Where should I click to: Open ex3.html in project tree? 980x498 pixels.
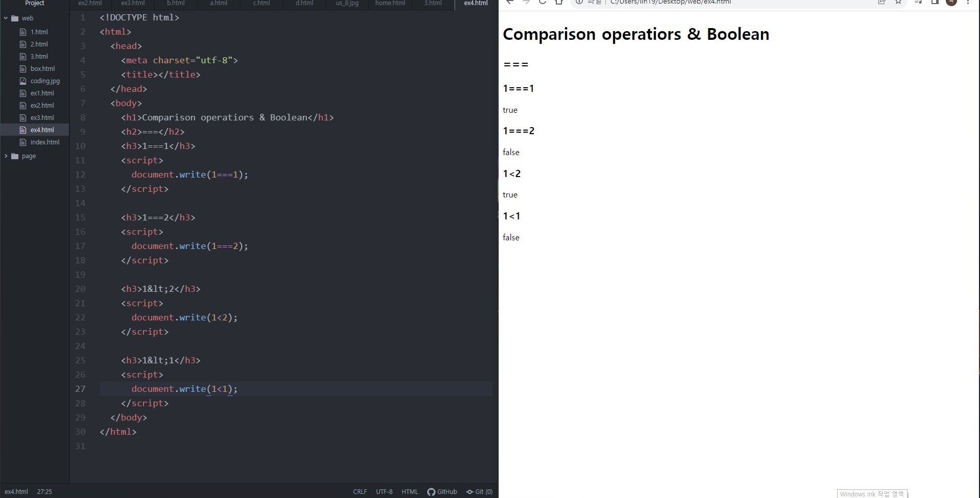[42, 117]
